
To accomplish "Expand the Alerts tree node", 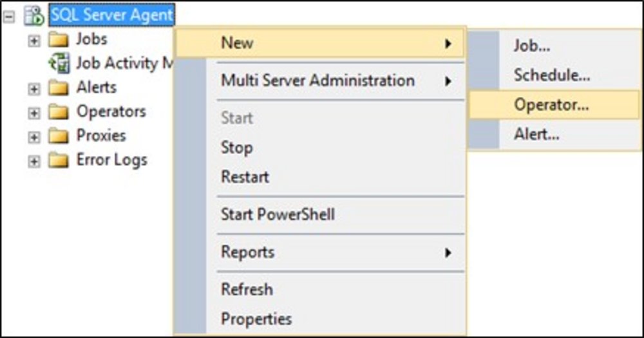I will click(34, 88).
